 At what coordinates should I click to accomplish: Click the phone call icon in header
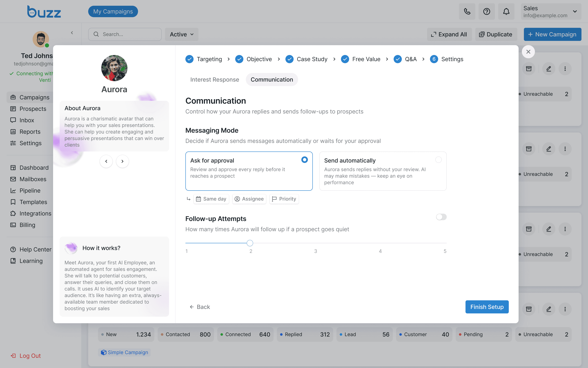tap(467, 11)
